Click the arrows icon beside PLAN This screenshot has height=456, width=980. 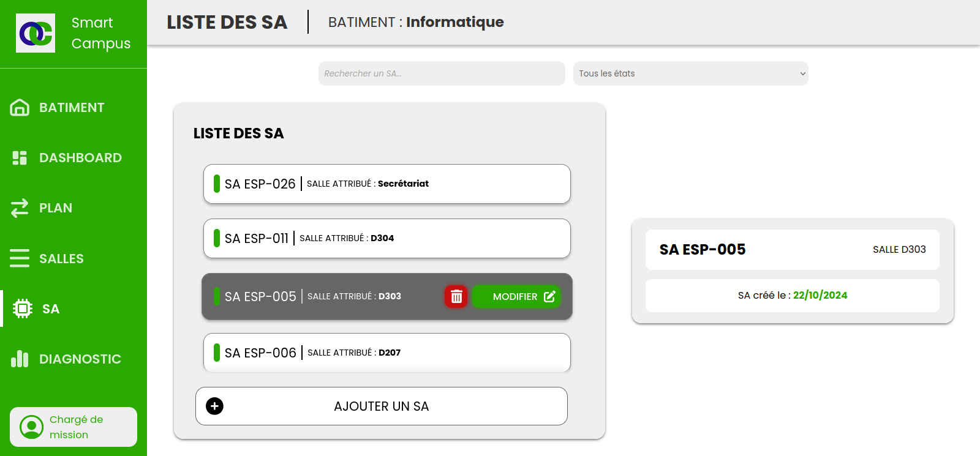[x=20, y=208]
